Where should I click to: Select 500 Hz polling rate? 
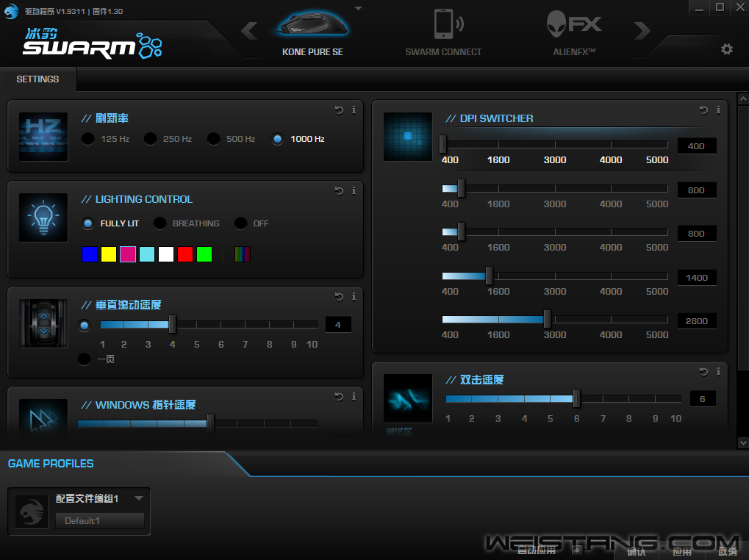(x=213, y=139)
